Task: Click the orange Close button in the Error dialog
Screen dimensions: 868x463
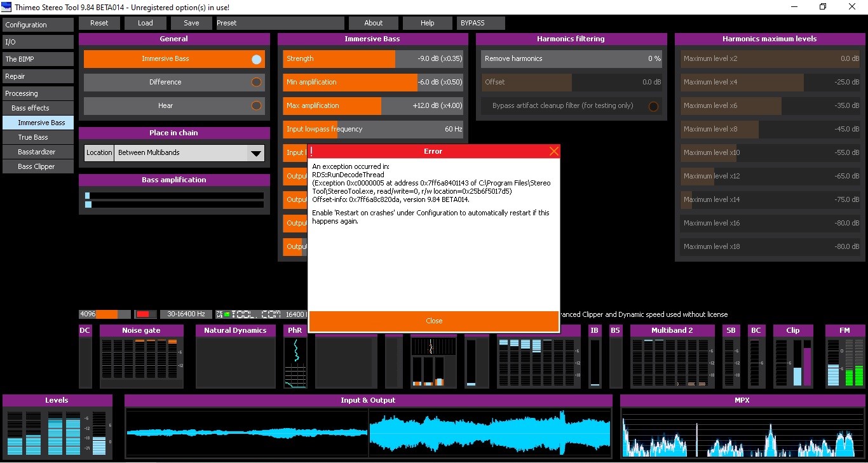Action: coord(434,321)
